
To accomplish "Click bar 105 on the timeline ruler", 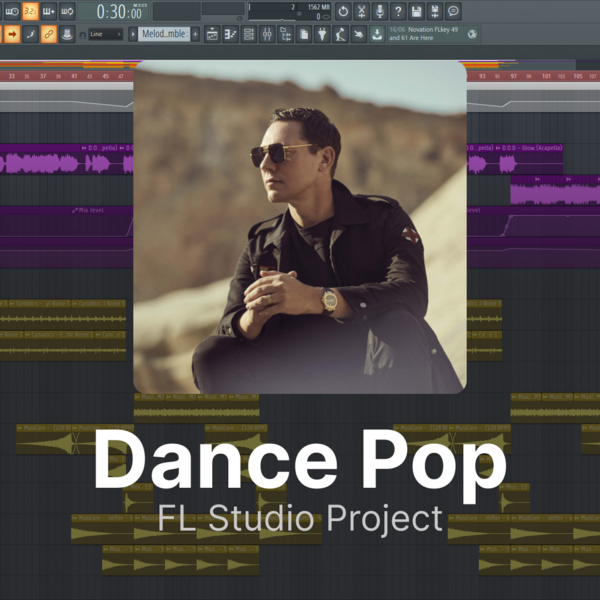I will 578,76.
